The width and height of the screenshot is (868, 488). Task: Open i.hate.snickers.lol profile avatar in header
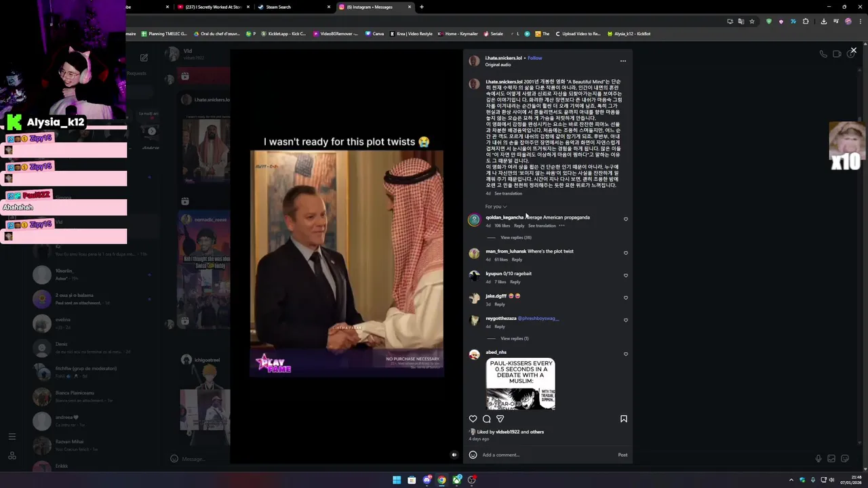click(x=474, y=61)
